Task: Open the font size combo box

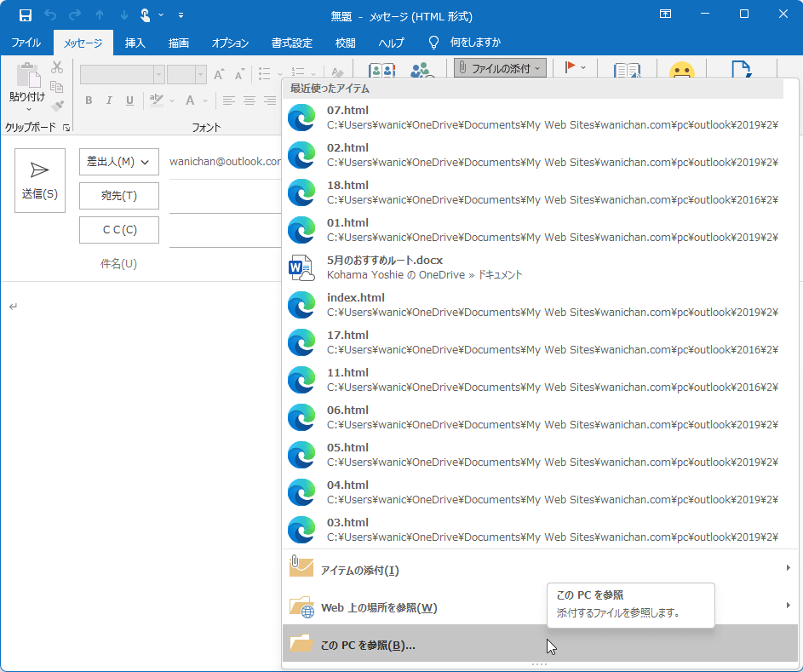Action: coord(187,75)
